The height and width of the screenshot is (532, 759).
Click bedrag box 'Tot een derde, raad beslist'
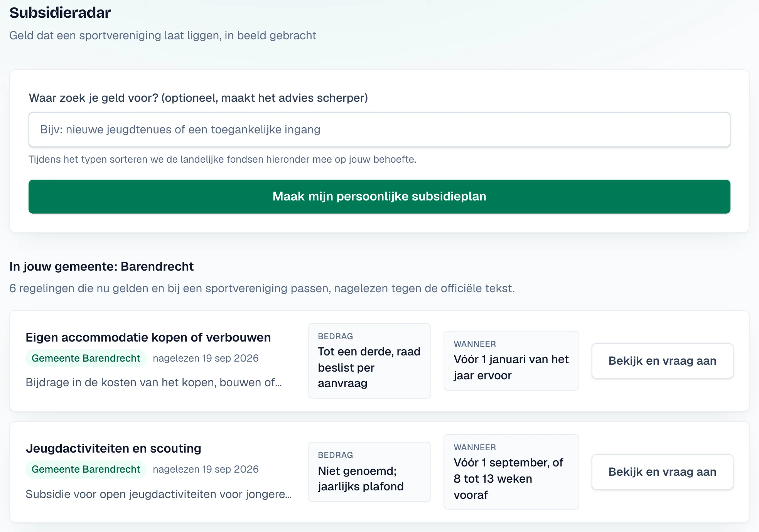coord(369,361)
